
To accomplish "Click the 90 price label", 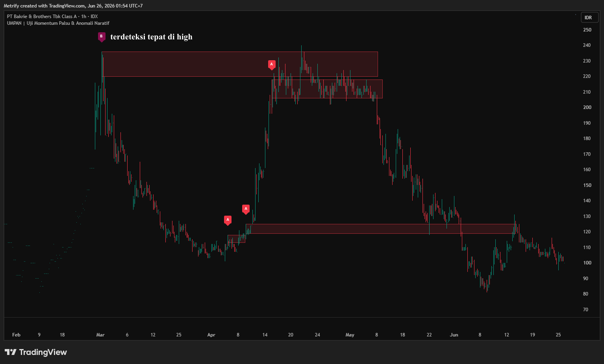I will (x=585, y=279).
